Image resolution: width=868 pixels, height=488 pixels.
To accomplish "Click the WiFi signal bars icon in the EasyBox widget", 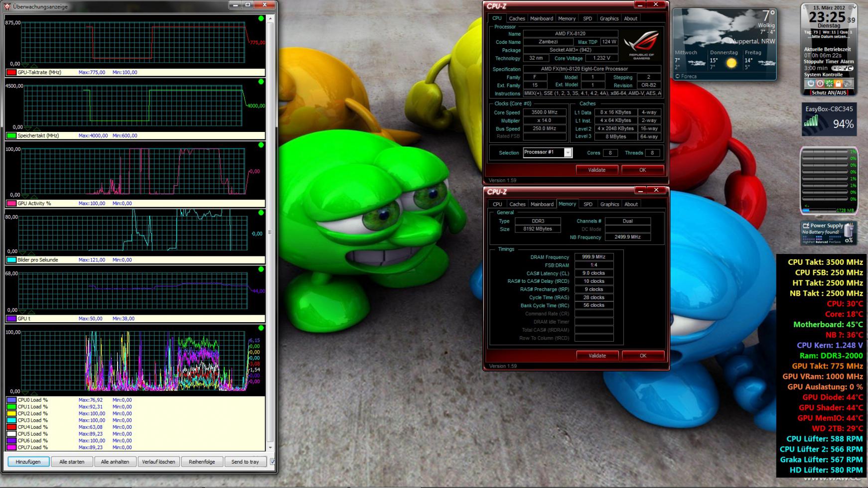I will (811, 121).
